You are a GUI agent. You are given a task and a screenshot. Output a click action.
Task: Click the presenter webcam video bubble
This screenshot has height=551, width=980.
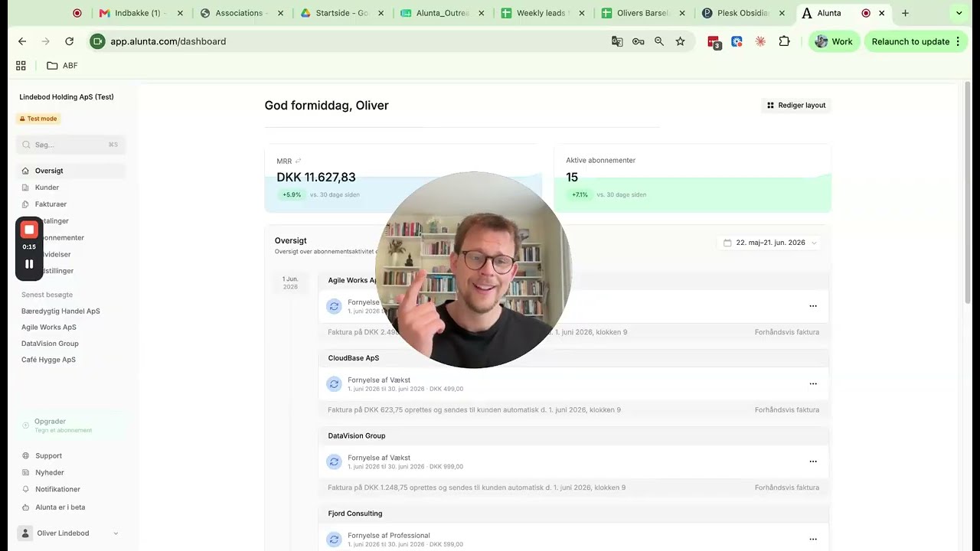(474, 269)
